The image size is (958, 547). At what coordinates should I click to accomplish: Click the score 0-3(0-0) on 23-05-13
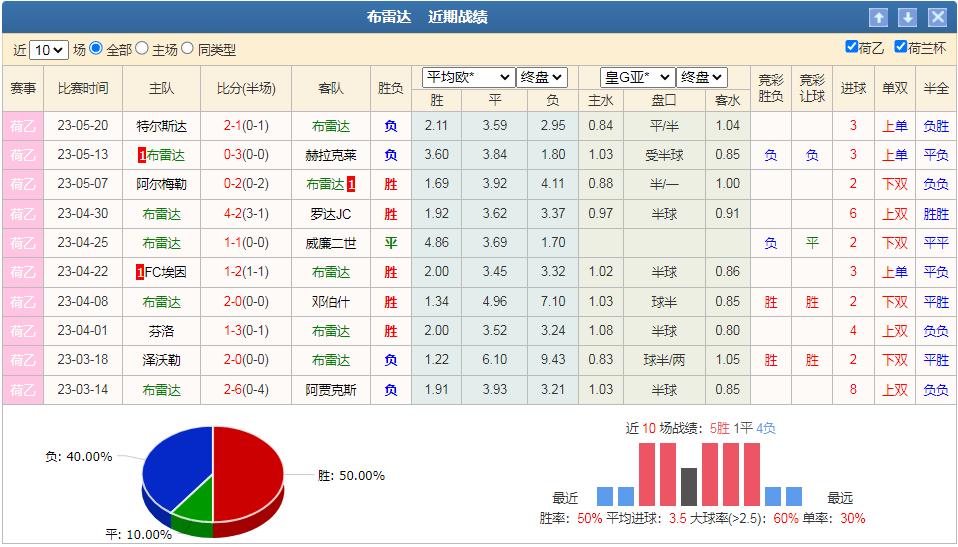tap(246, 155)
